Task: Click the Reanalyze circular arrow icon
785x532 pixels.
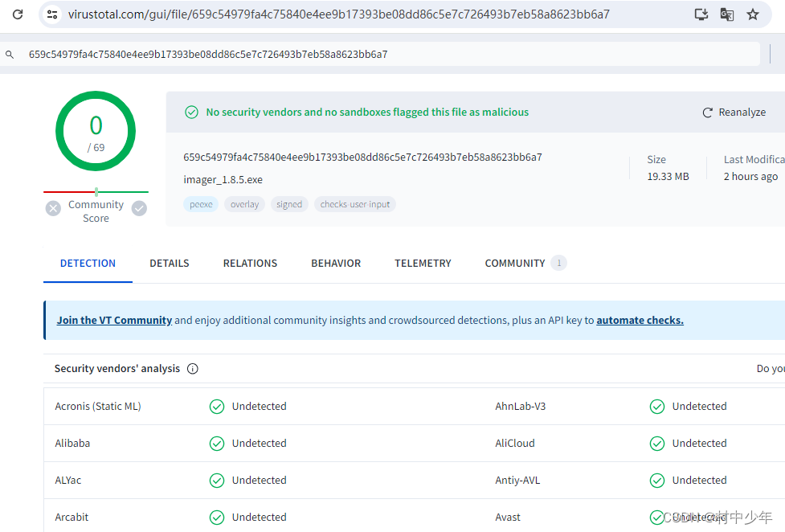Action: [x=707, y=113]
